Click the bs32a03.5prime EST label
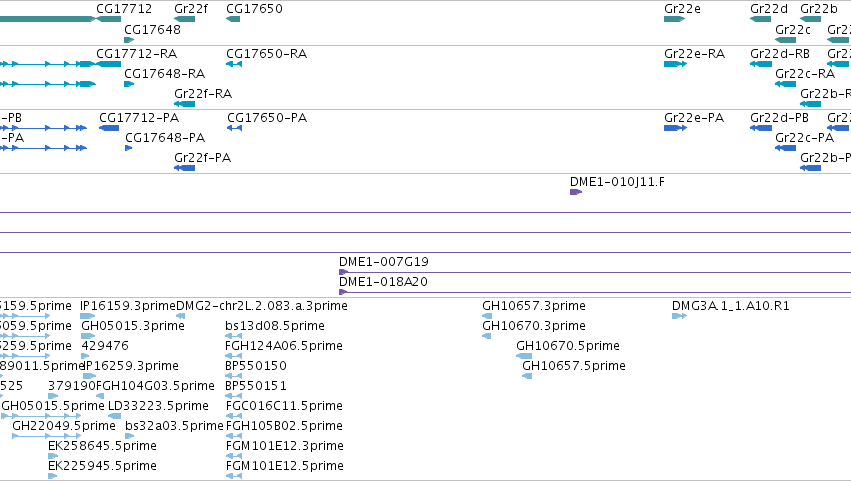This screenshot has height=481, width=851. tap(174, 426)
